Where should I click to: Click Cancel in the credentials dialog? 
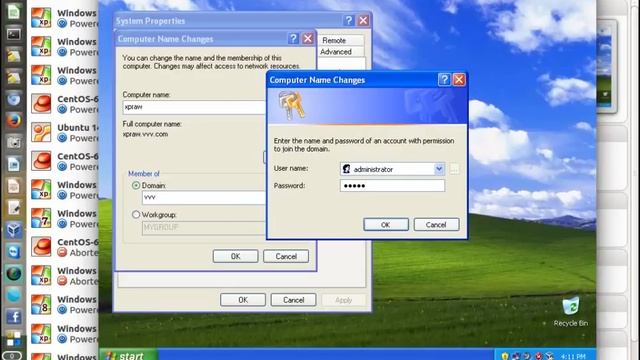point(436,224)
